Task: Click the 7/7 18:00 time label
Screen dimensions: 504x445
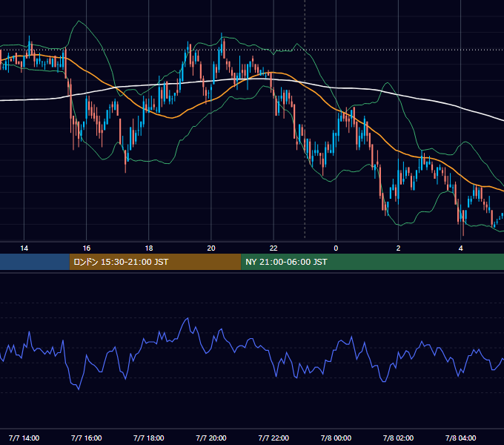Action: point(149,438)
